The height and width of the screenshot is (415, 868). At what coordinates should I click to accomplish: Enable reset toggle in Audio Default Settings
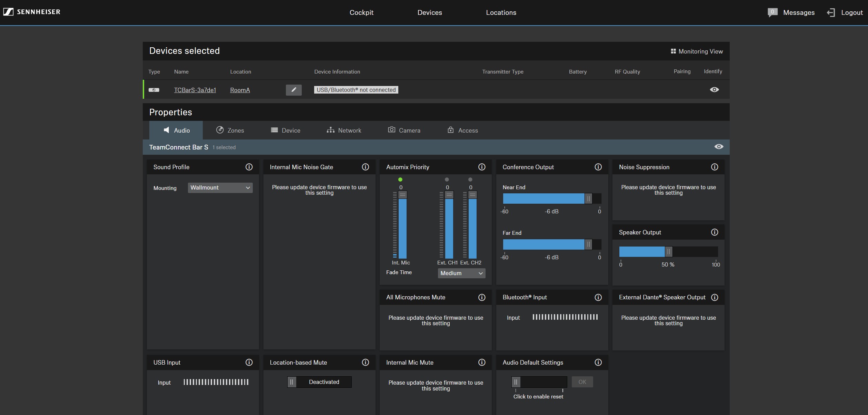[539, 382]
